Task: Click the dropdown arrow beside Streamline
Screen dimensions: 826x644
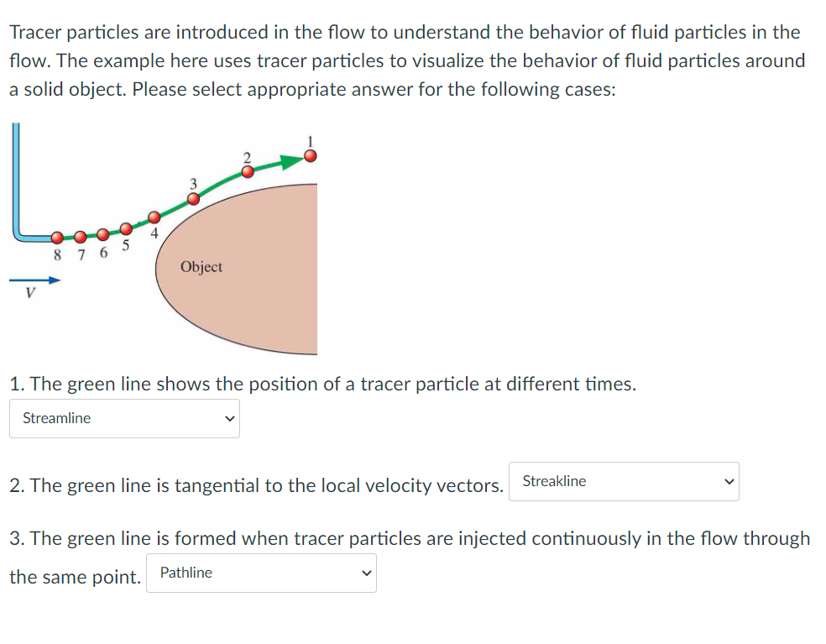Action: point(228,418)
